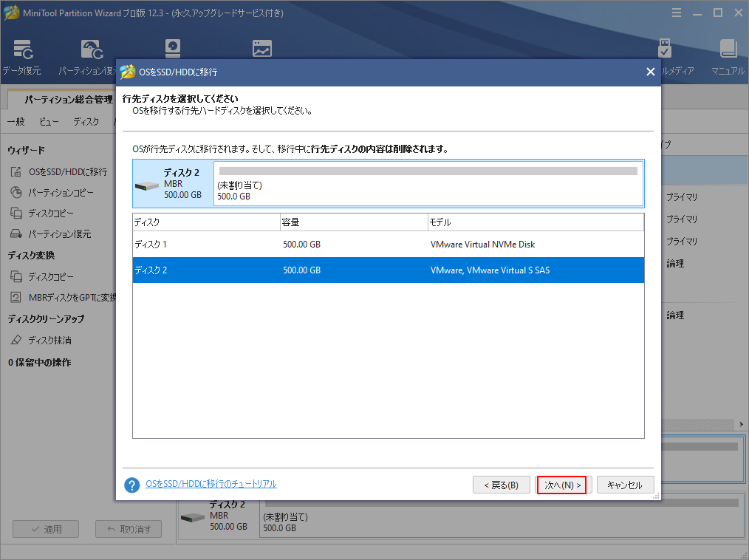Click the モデル column header
This screenshot has height=560, width=749.
pyautogui.click(x=536, y=222)
